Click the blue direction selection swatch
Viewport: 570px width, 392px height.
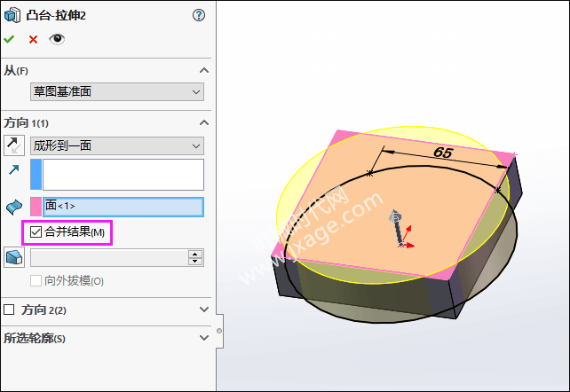36,174
